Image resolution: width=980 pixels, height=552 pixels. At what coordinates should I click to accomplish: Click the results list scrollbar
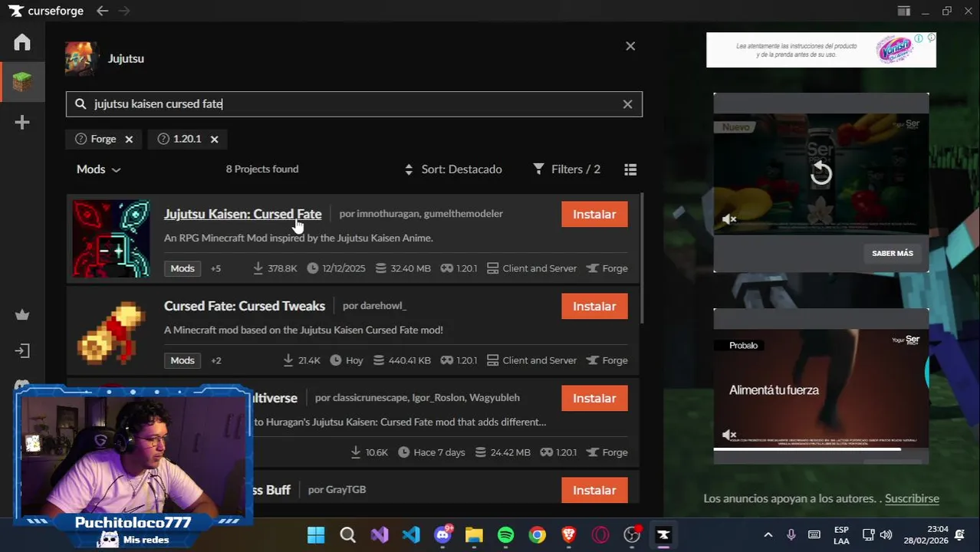pyautogui.click(x=642, y=258)
